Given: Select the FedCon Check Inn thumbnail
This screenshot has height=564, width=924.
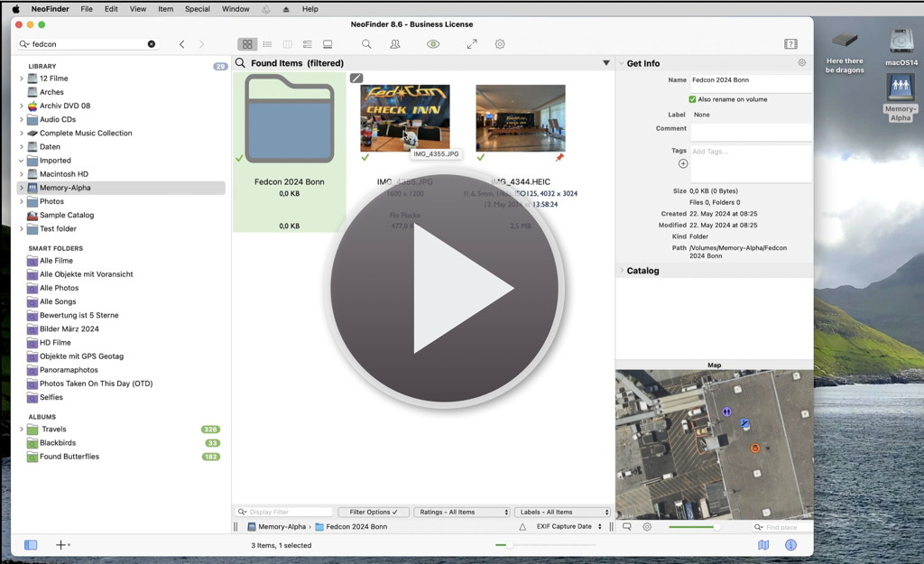Looking at the screenshot, I should tap(405, 118).
